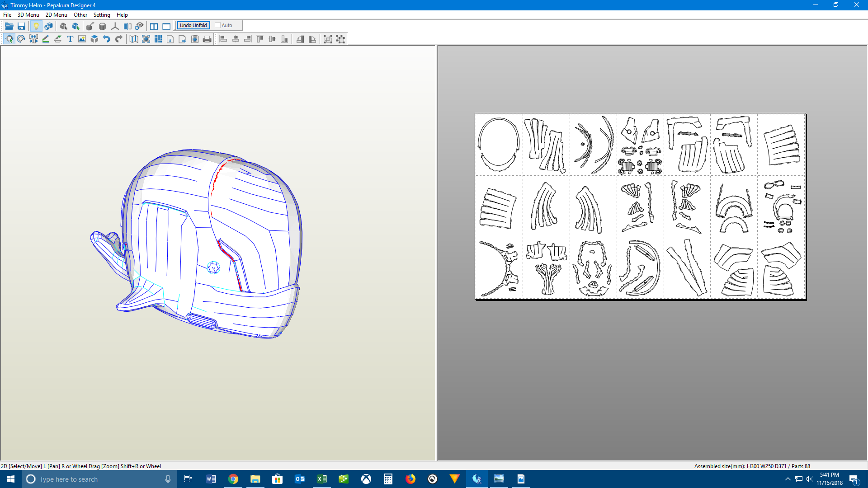Screen dimensions: 868x488
Task: Select the Input Image picture tool
Action: pyautogui.click(x=82, y=39)
